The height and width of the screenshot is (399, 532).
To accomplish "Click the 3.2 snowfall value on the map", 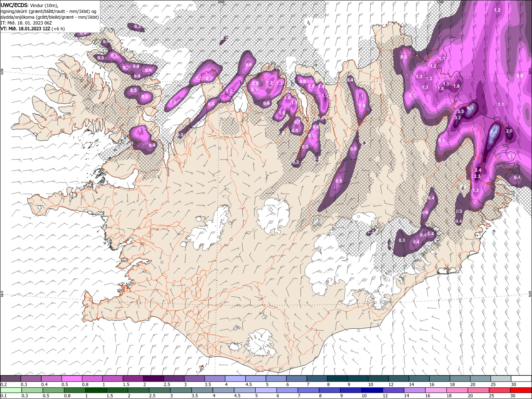I will pyautogui.click(x=458, y=118).
